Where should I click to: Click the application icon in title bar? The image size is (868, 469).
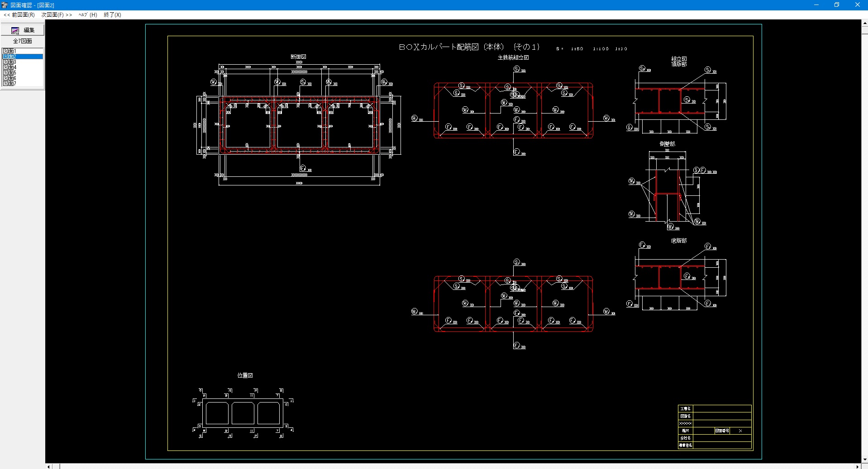(x=5, y=5)
